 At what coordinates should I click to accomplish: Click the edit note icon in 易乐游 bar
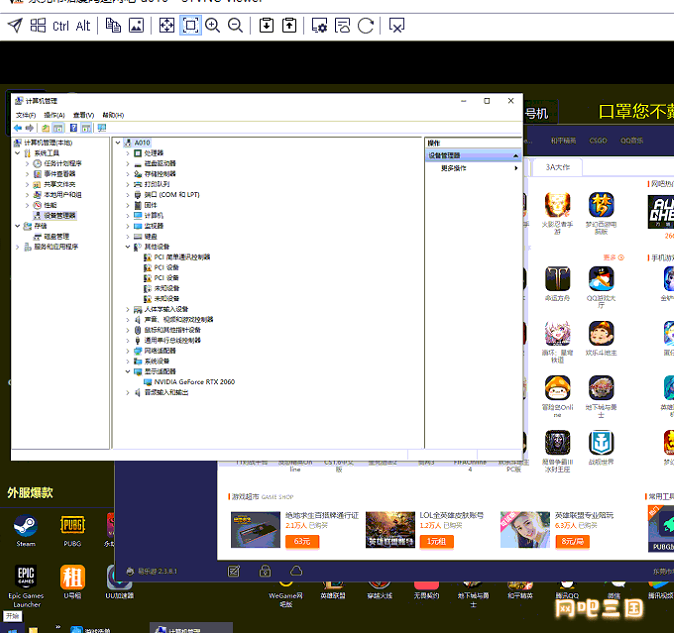[234, 571]
